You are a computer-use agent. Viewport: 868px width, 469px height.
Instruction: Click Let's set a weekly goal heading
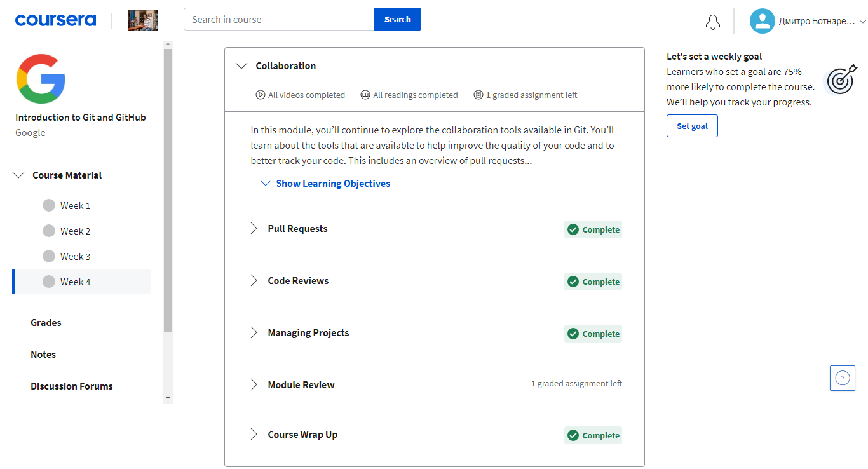click(714, 57)
